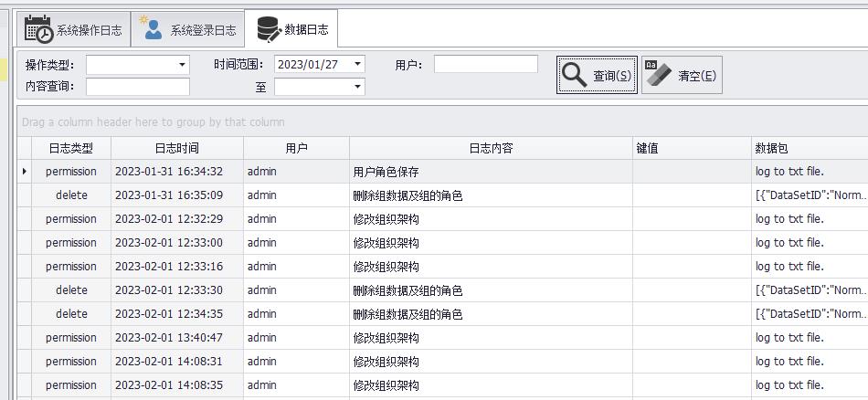Click the user icon on 系统登录日志 tab
The width and height of the screenshot is (868, 400).
click(x=152, y=29)
